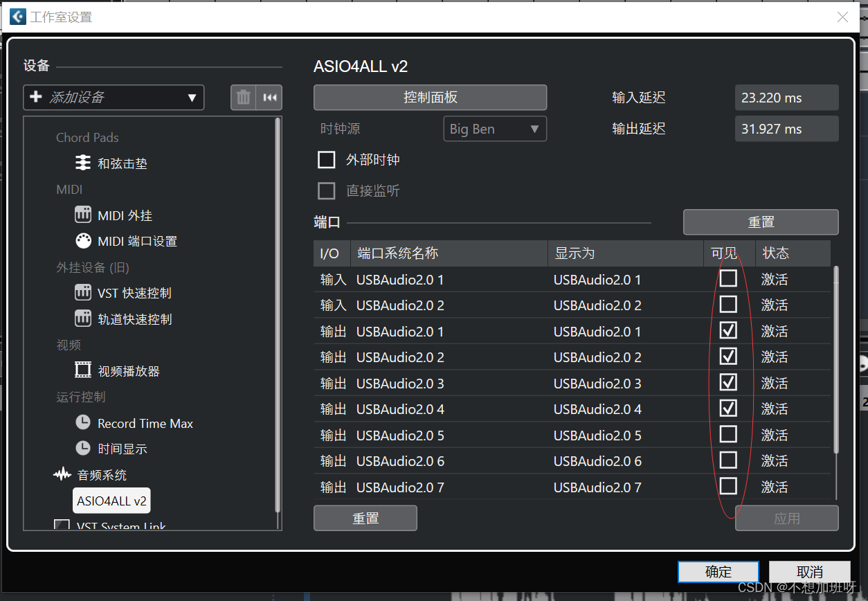This screenshot has height=601, width=868.
Task: Select VST 快速控制 entry
Action: click(135, 294)
